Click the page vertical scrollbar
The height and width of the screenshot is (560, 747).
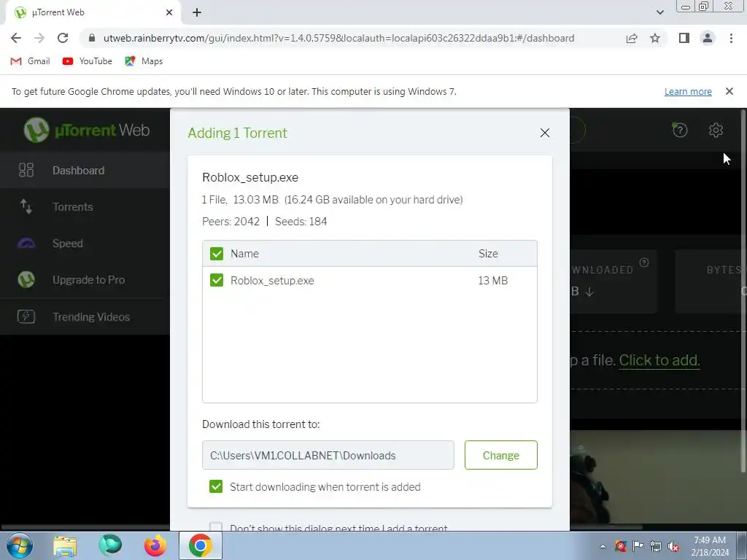[x=743, y=290]
